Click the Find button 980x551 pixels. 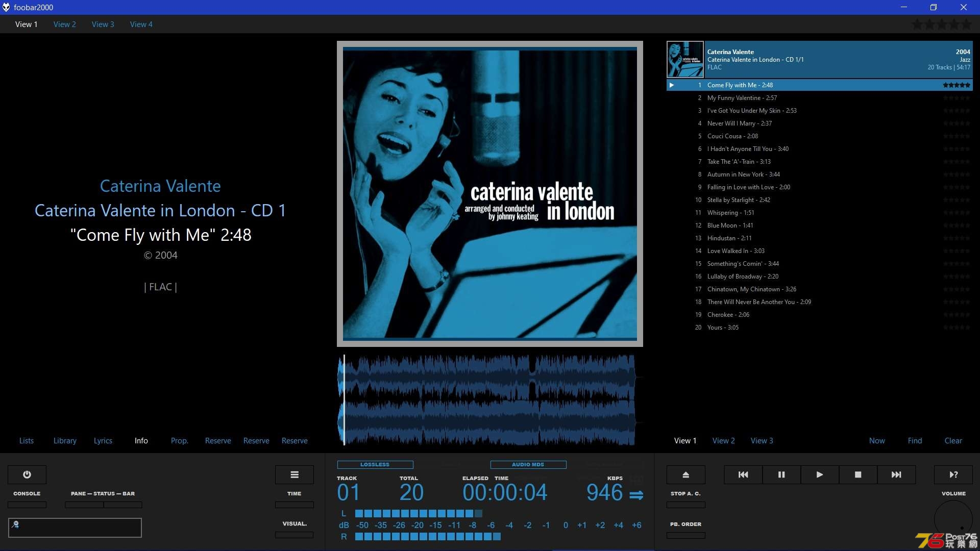[x=915, y=440]
